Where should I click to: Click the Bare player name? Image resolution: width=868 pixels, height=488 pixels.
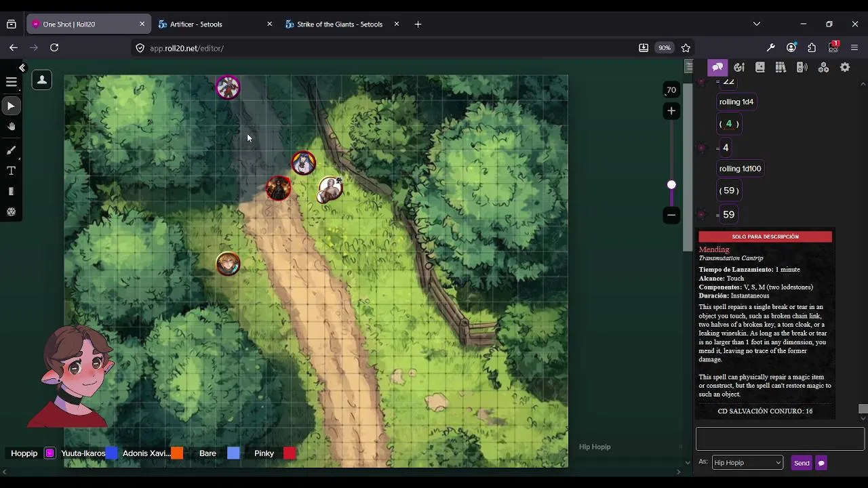(208, 453)
